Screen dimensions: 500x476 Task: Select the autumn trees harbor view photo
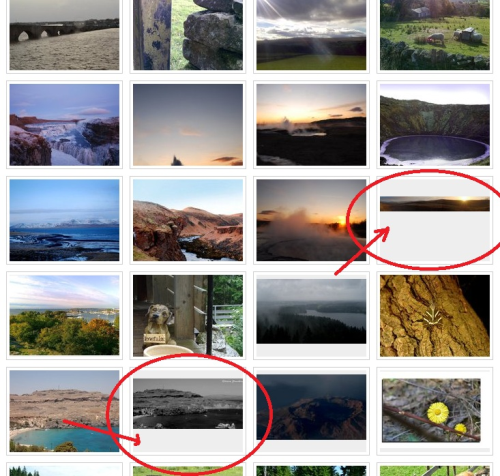pyautogui.click(x=64, y=316)
